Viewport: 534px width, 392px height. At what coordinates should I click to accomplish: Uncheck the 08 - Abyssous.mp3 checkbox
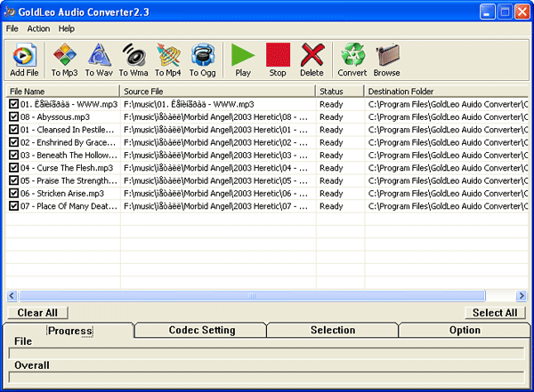[x=13, y=116]
